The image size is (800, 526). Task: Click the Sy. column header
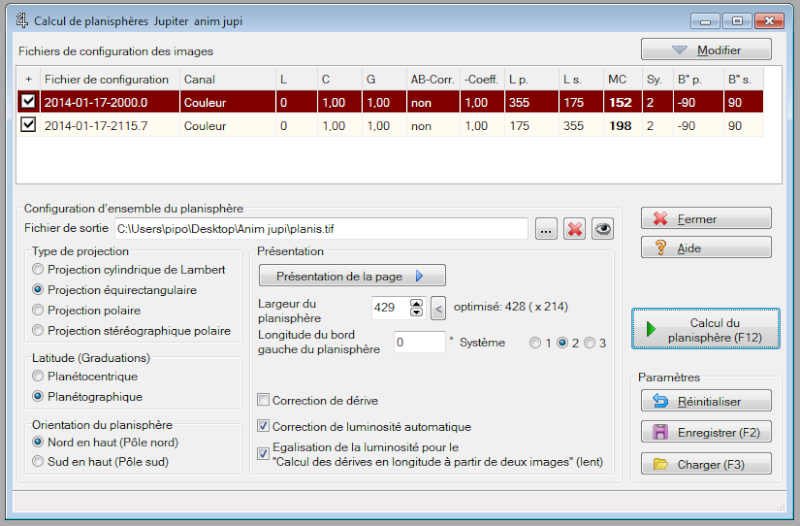[x=658, y=79]
